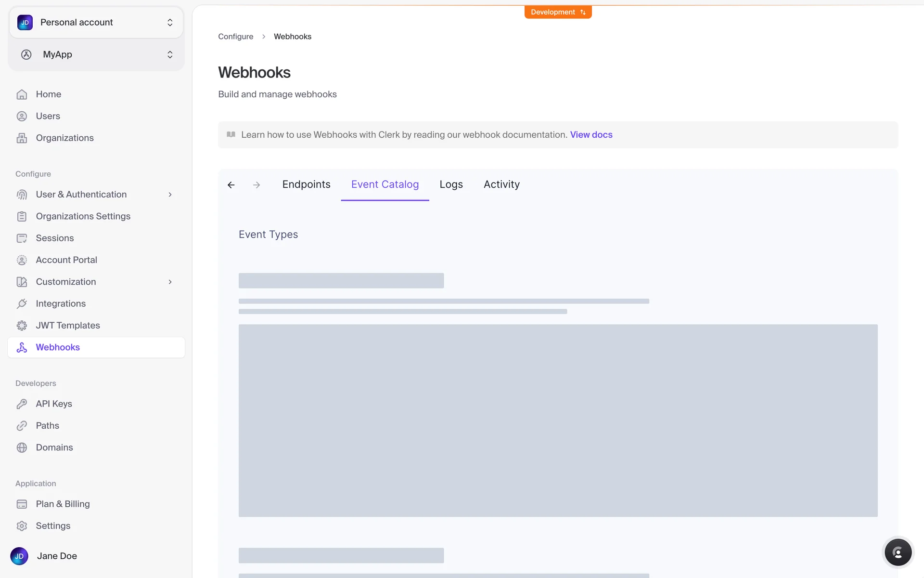
Task: Click the Integrations plug icon
Action: coord(22,304)
